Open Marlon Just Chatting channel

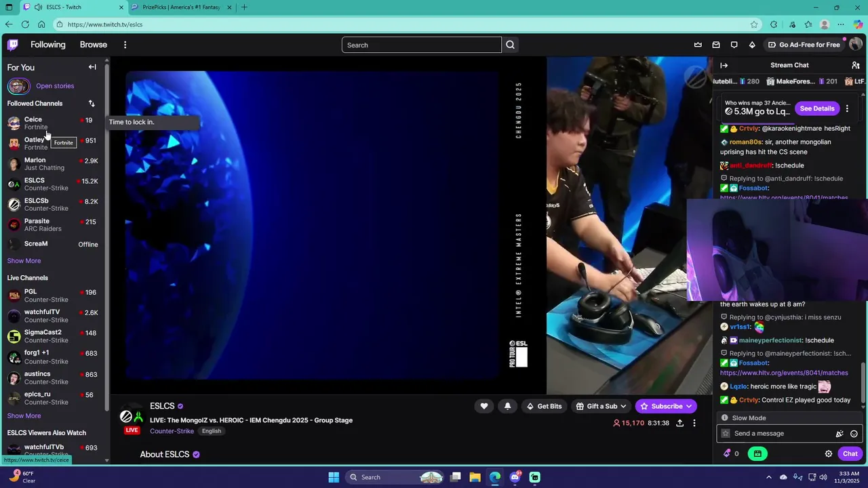[54, 164]
